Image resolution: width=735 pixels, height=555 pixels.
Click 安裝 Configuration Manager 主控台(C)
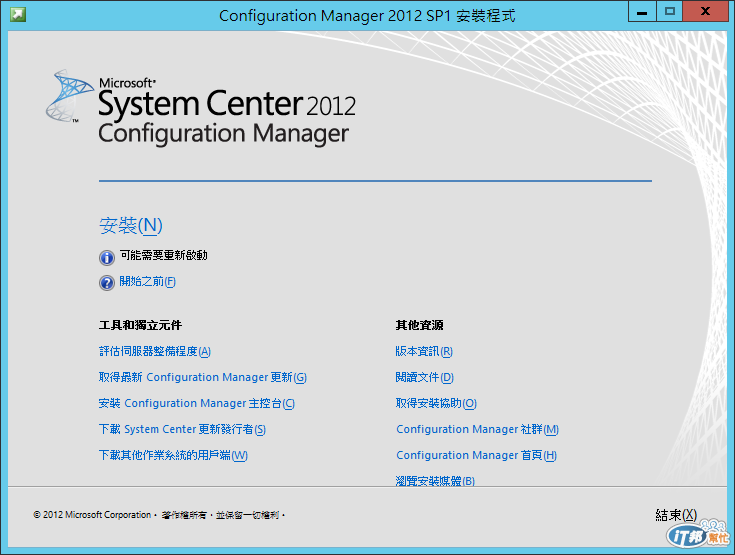tap(196, 404)
